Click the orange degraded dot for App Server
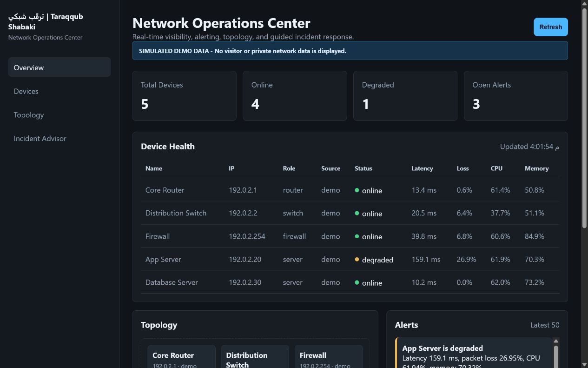The height and width of the screenshot is (368, 588). pyautogui.click(x=357, y=260)
